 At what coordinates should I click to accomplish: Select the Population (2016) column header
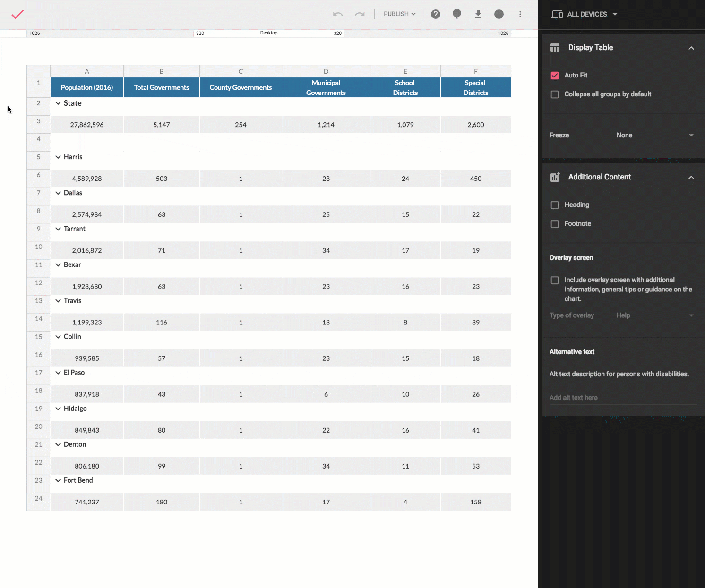pos(87,87)
